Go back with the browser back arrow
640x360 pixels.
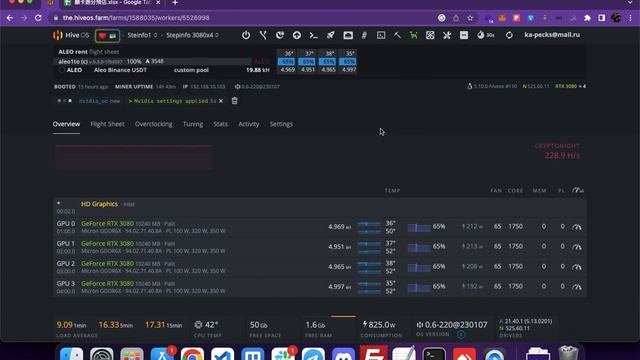pyautogui.click(x=10, y=18)
